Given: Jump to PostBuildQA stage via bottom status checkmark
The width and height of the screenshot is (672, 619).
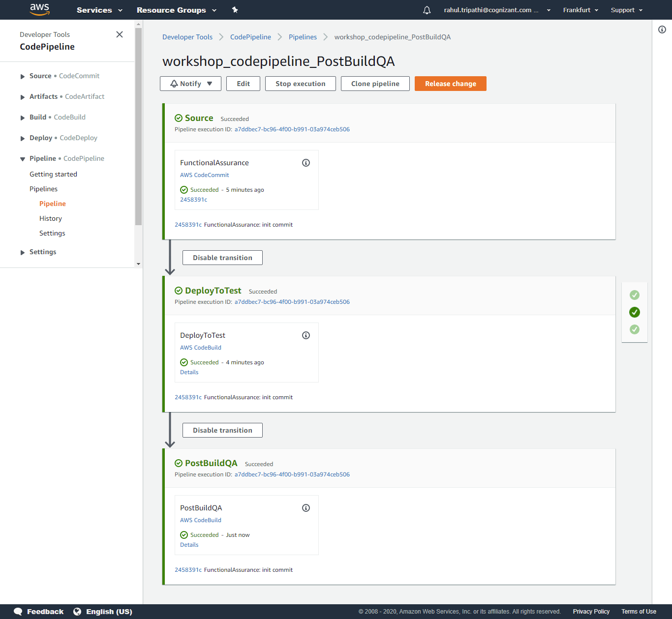Looking at the screenshot, I should (635, 329).
